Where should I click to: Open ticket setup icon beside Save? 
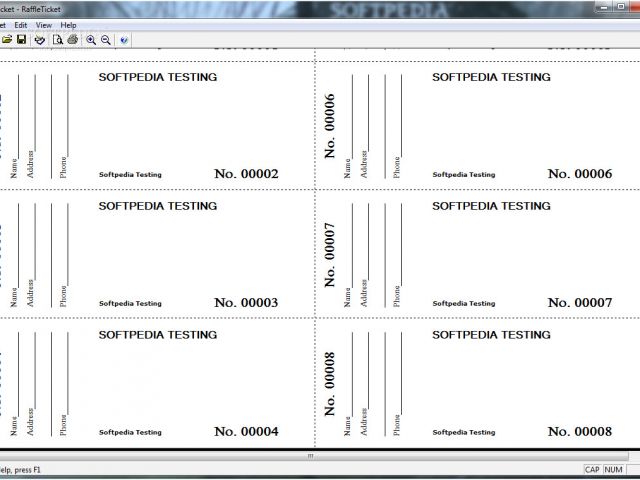(40, 40)
